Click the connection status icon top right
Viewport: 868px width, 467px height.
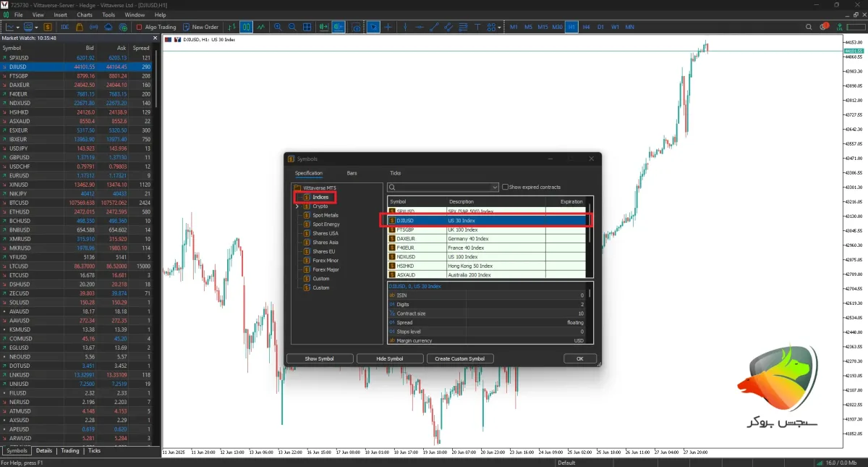click(841, 27)
